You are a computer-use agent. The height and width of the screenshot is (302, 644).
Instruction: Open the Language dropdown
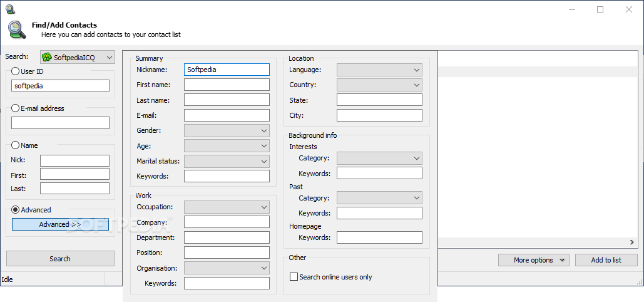[x=379, y=70]
